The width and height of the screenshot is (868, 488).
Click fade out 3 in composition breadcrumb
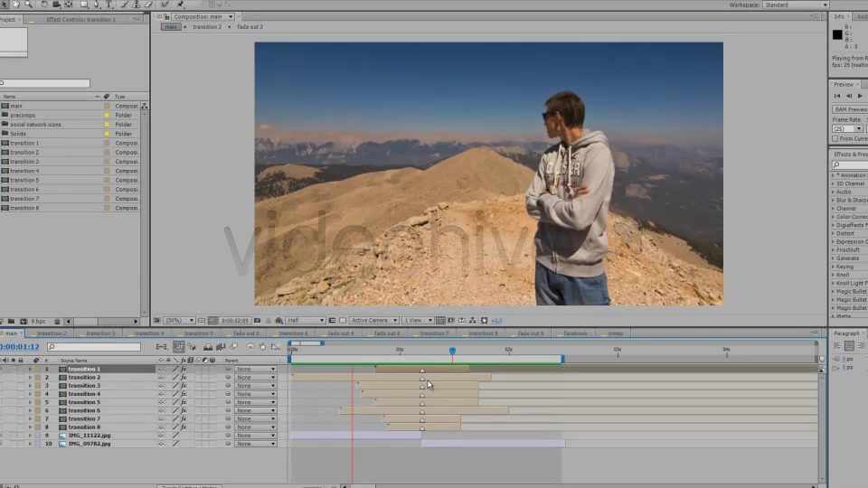click(250, 26)
